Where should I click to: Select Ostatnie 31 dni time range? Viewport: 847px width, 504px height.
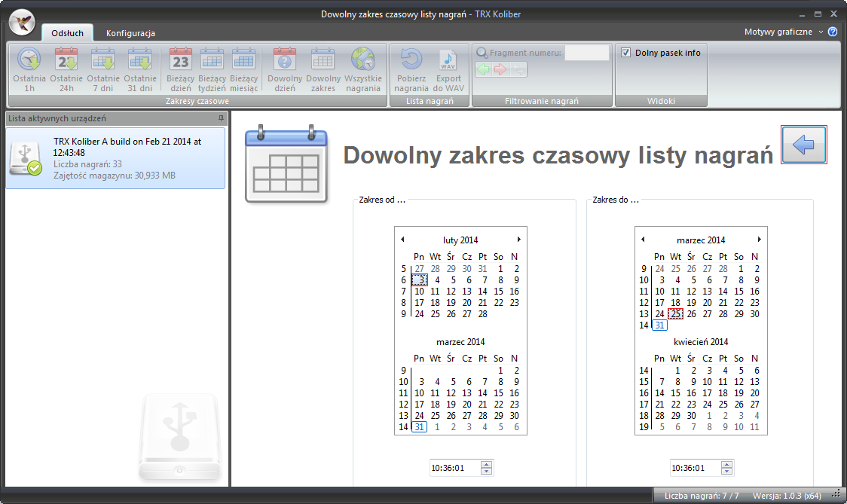(140, 69)
